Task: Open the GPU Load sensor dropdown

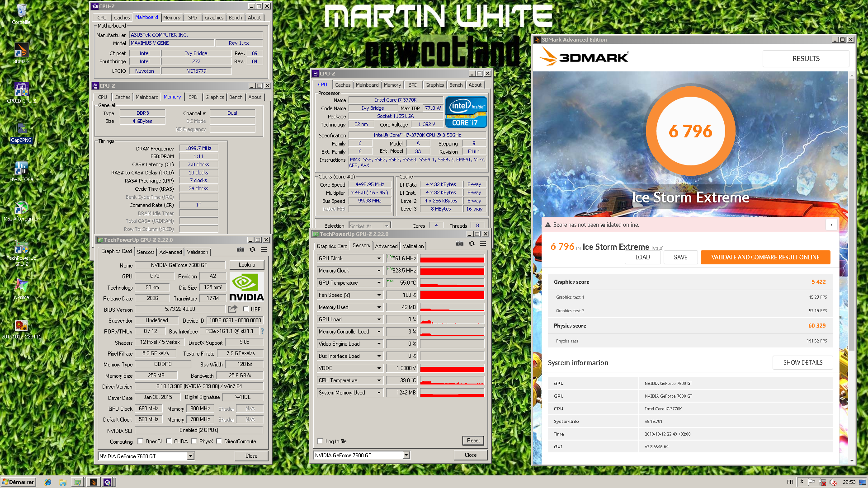Action: tap(379, 319)
